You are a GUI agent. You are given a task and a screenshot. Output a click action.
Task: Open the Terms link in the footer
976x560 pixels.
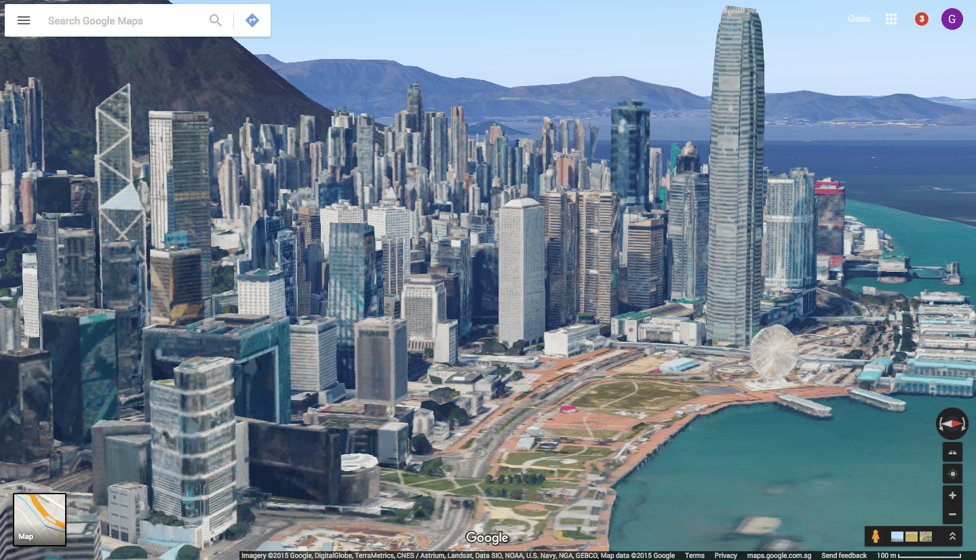(x=695, y=555)
